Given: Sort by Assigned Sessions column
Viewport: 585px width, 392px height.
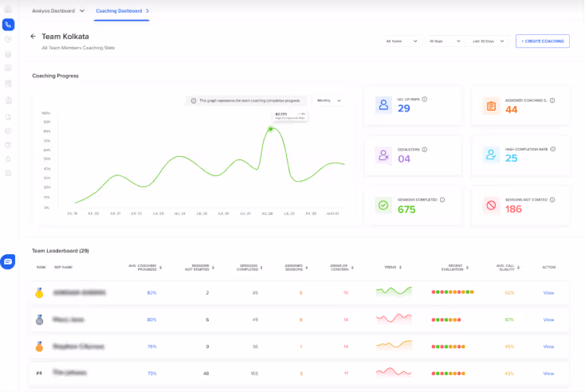Looking at the screenshot, I should [307, 268].
